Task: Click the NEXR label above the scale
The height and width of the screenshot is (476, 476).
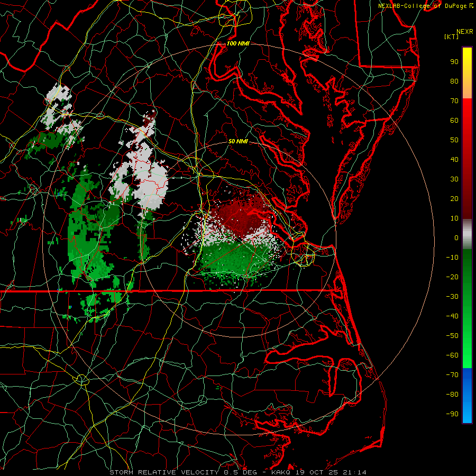Action: tap(465, 31)
